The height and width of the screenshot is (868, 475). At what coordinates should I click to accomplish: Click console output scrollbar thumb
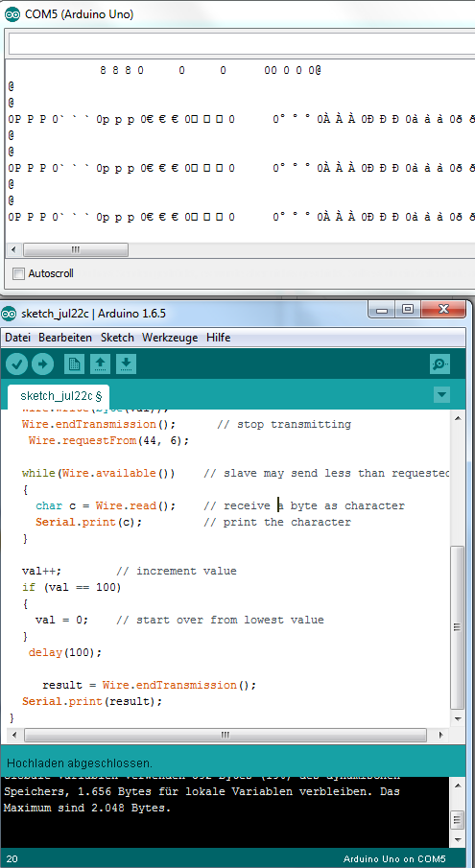coord(457,819)
